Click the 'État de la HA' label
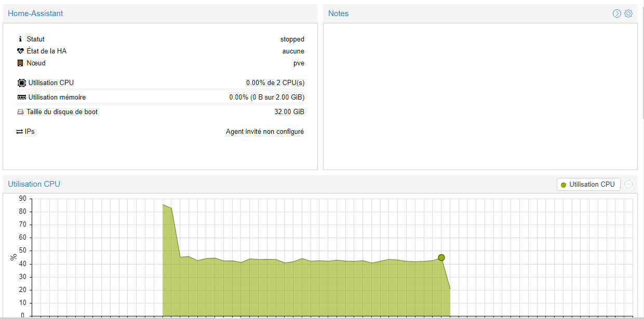Image resolution: width=644 pixels, height=319 pixels. (47, 51)
